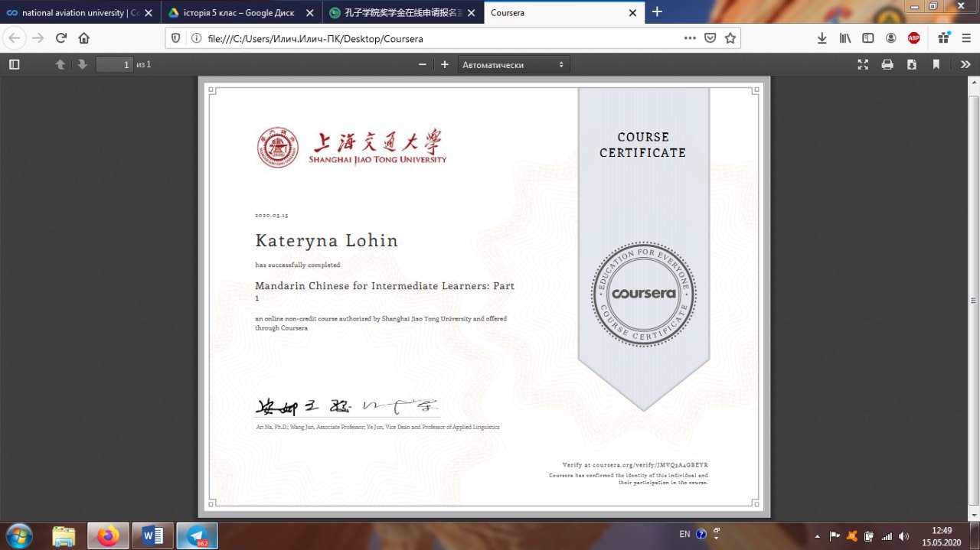Go to next PDF page
Viewport: 980px width, 550px height.
click(x=82, y=65)
